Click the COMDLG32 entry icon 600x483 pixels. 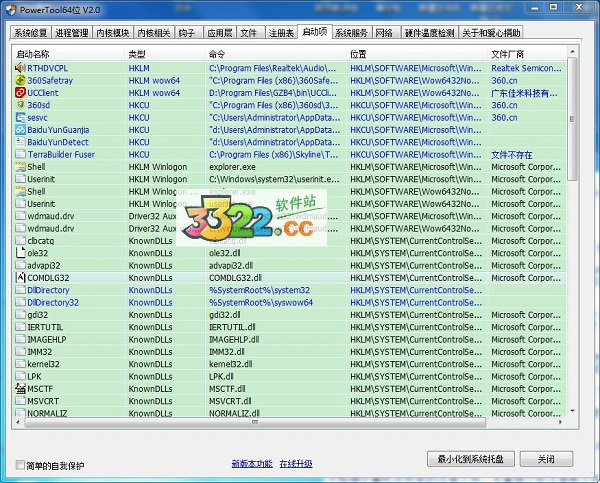click(x=20, y=277)
